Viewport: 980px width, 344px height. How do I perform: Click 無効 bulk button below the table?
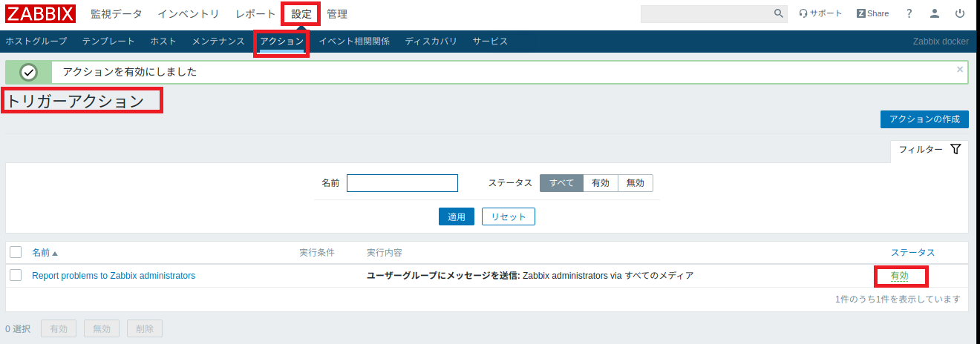[102, 328]
